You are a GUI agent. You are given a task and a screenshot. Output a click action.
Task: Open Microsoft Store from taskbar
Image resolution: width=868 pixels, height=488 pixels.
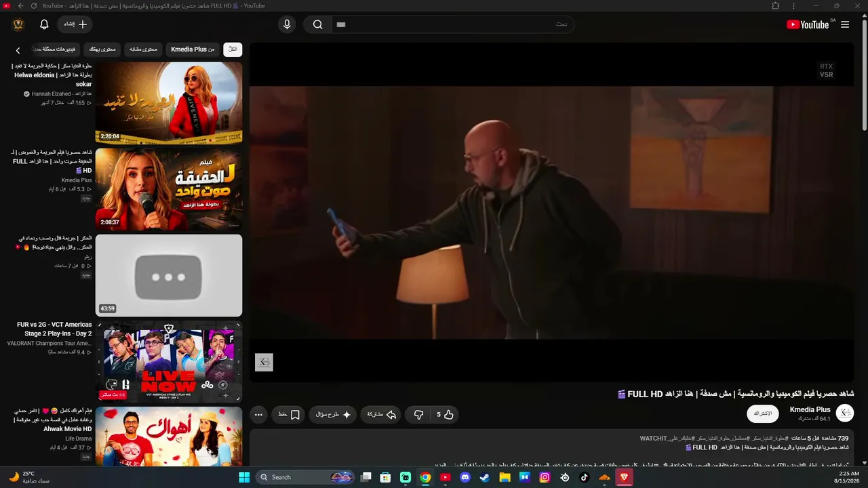pos(386,477)
